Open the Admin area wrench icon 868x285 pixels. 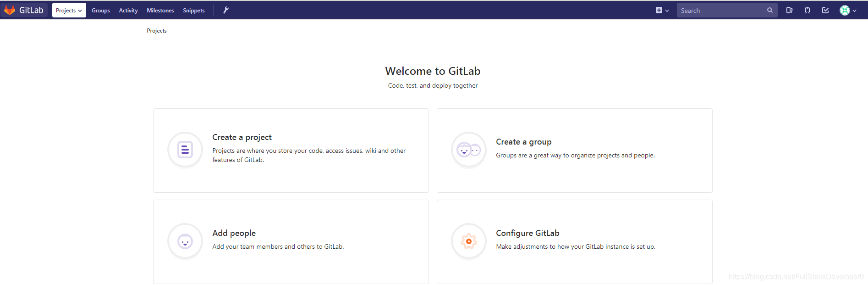pos(226,10)
